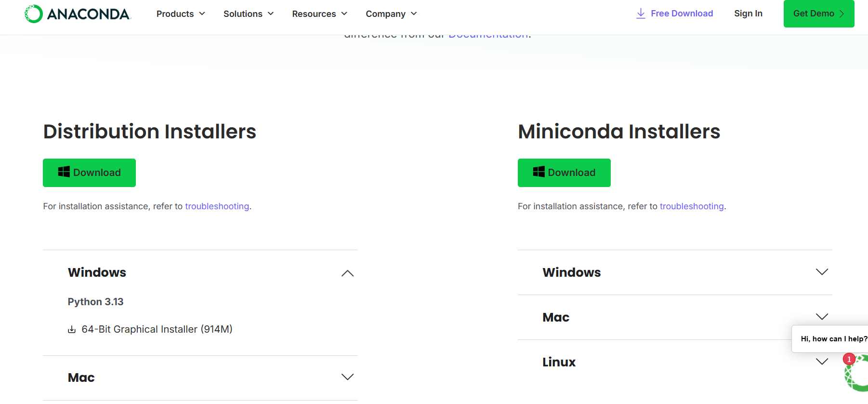Expand the Distribution Mac section

(347, 377)
